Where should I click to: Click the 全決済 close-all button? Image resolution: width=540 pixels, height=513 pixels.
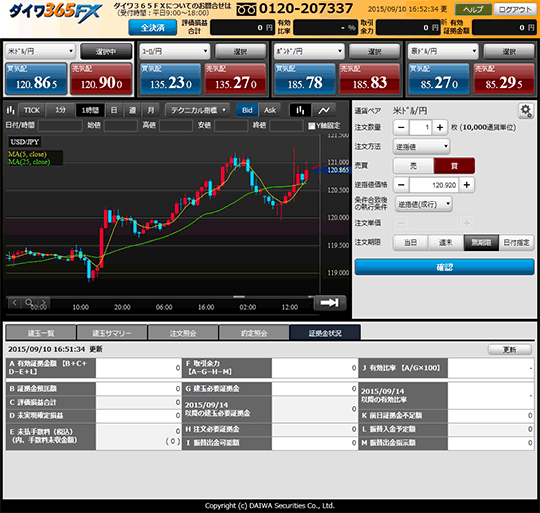[153, 28]
